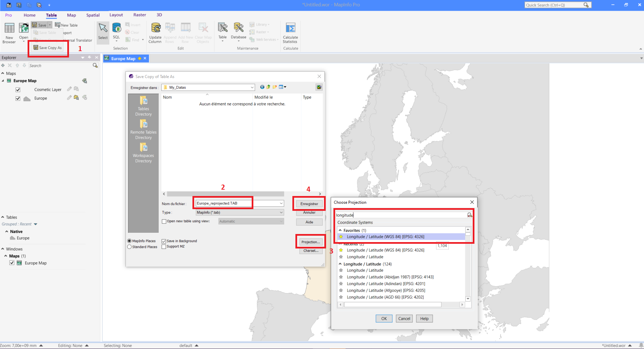Uncheck Save in Background
This screenshot has width=644, height=349.
164,241
